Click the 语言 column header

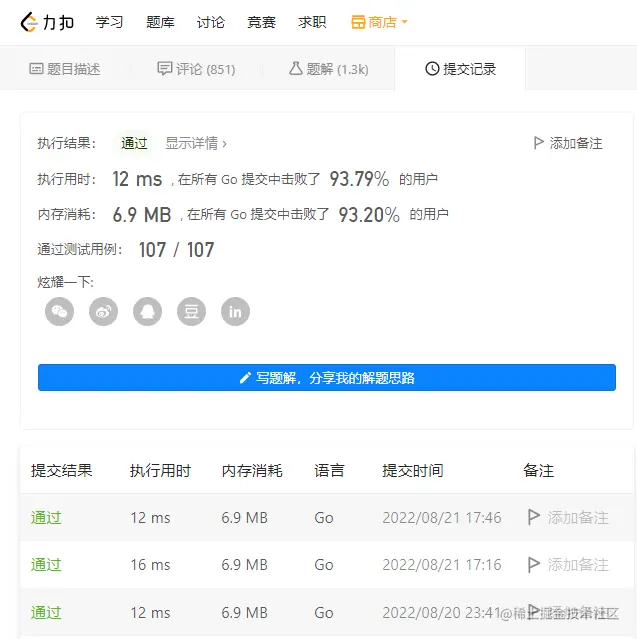(x=329, y=471)
